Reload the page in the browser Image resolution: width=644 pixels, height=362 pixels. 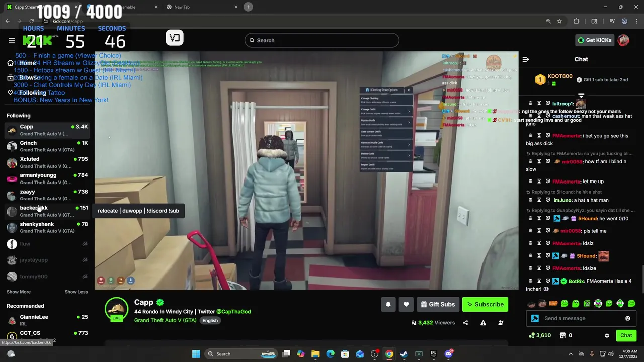(31, 21)
